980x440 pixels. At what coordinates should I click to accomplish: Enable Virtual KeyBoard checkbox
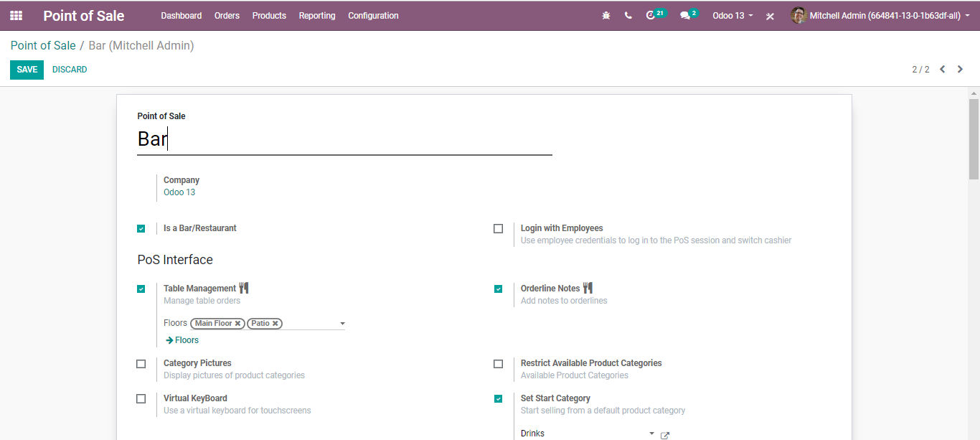141,399
